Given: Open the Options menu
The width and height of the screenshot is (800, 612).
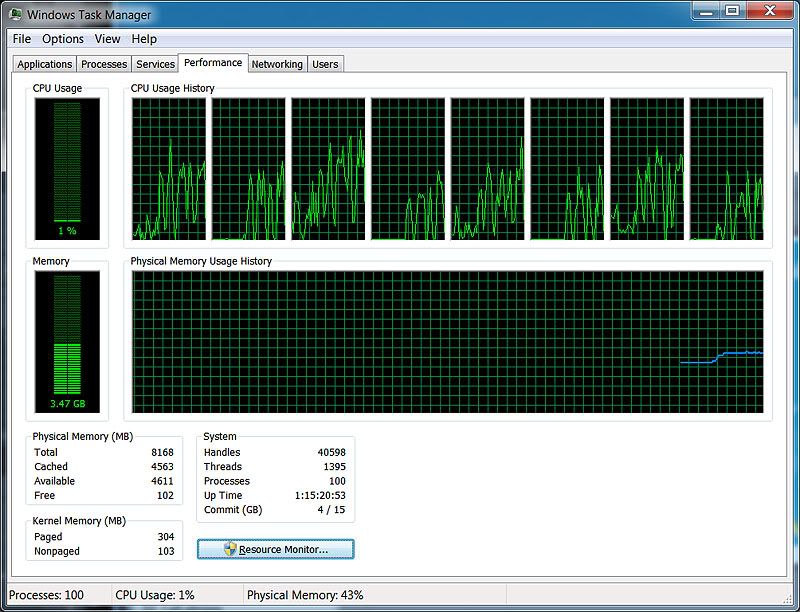Looking at the screenshot, I should point(62,38).
